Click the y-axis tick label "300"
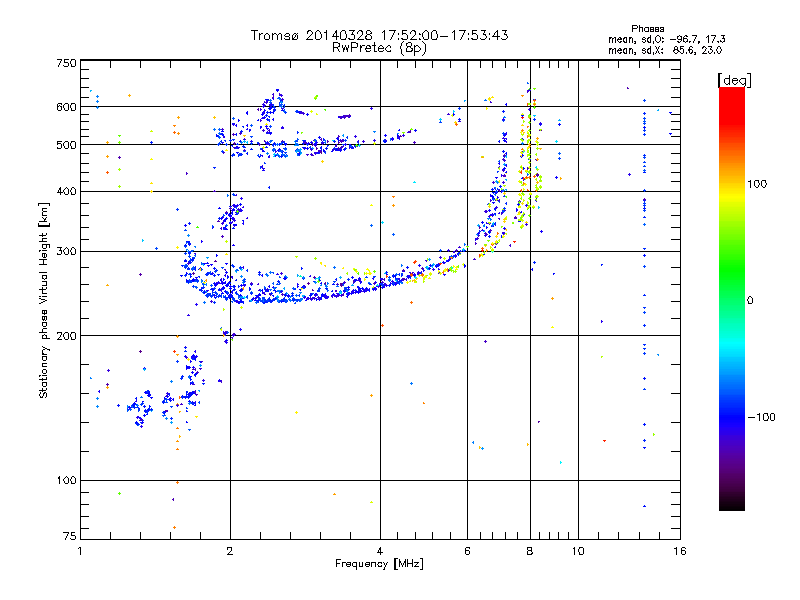 pos(66,252)
